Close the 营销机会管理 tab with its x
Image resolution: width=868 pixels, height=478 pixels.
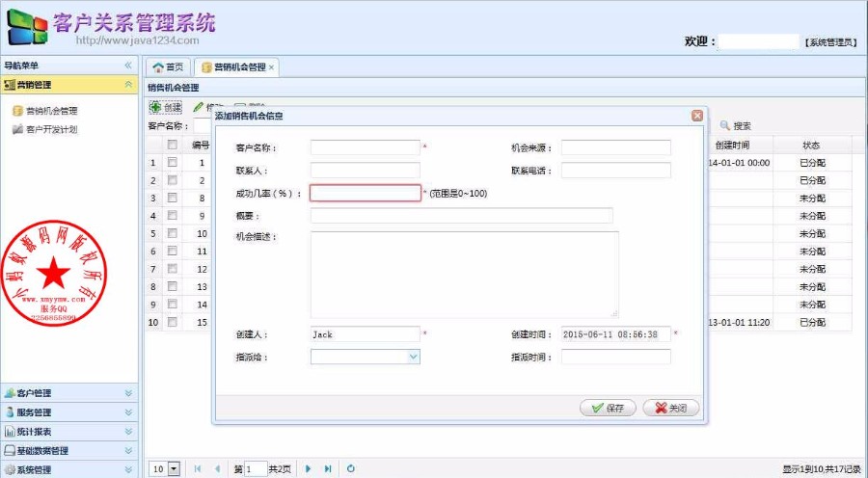tap(271, 67)
